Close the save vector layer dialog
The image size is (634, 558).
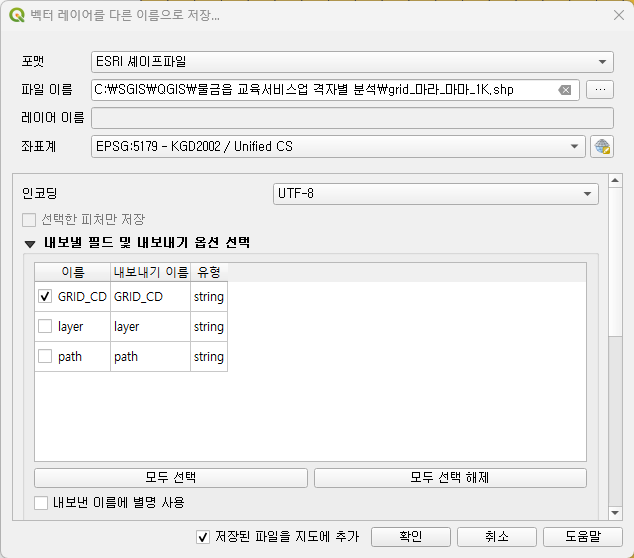tap(619, 15)
